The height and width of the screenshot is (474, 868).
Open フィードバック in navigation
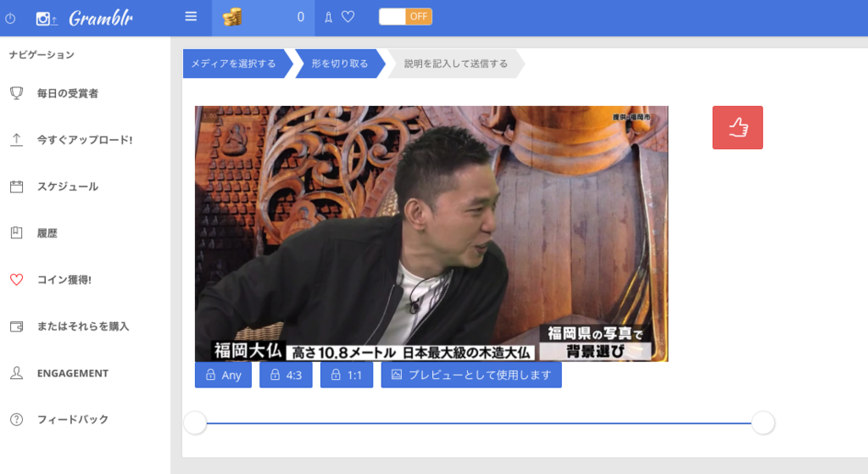(73, 419)
